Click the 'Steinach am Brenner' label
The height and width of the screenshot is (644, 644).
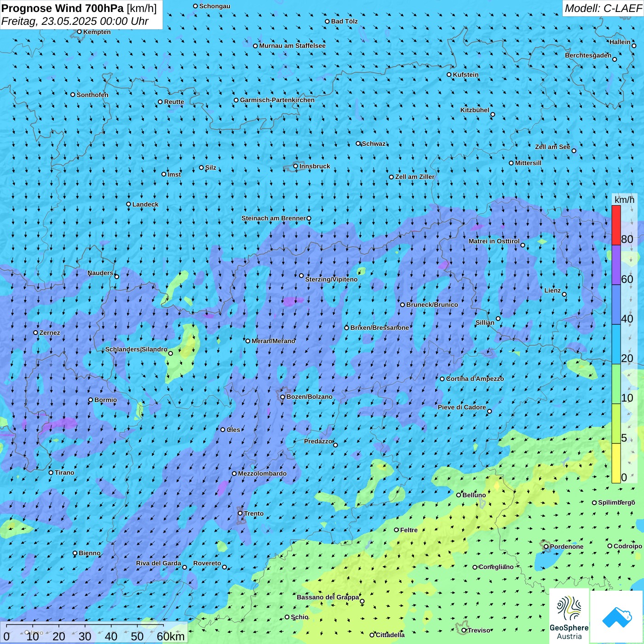[x=274, y=218]
